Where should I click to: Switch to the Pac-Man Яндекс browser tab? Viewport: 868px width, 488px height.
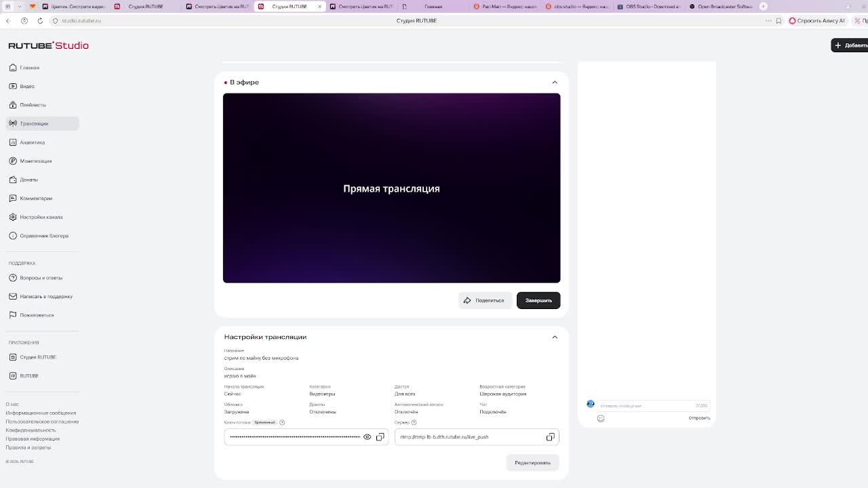tap(506, 6)
